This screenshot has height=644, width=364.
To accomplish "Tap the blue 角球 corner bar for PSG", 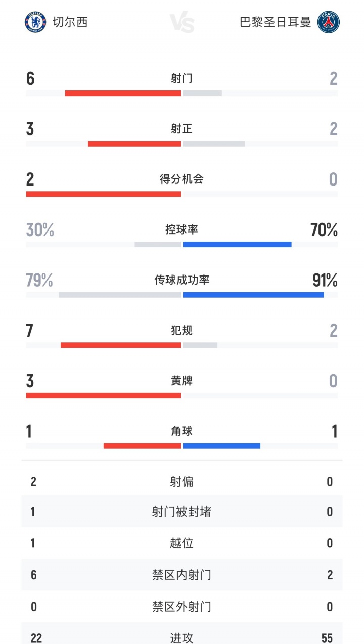I will [x=221, y=446].
